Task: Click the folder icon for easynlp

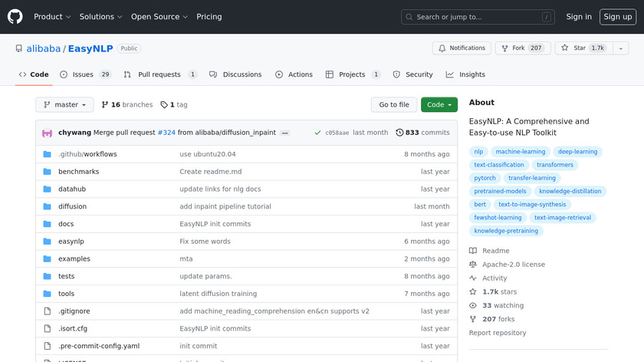Action: (x=48, y=241)
